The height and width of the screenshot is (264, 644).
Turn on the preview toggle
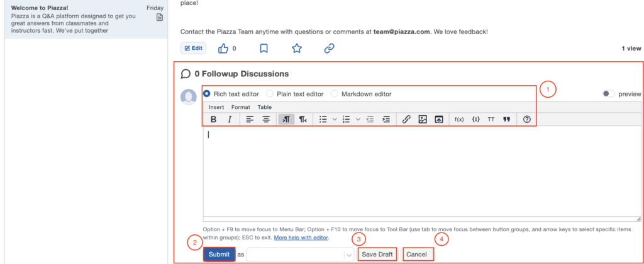pyautogui.click(x=608, y=94)
